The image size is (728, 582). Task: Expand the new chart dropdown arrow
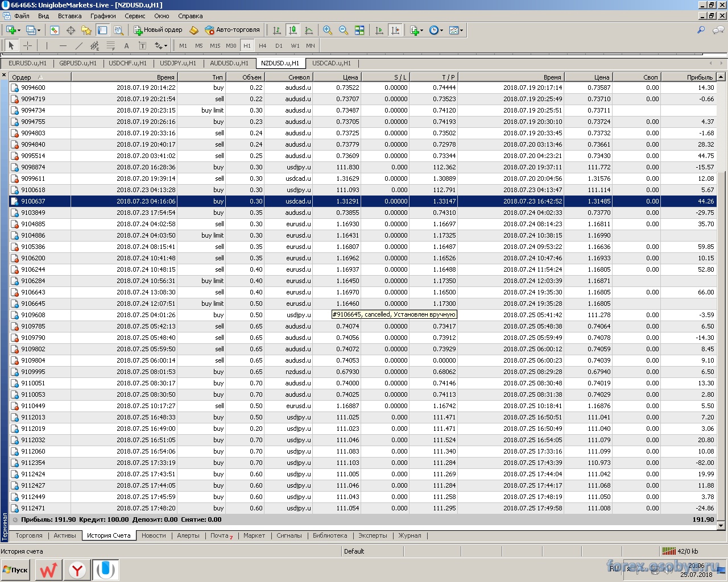click(x=19, y=31)
